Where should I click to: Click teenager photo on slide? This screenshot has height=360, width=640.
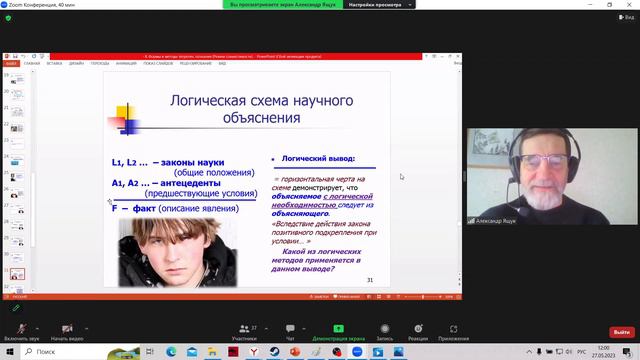178,252
